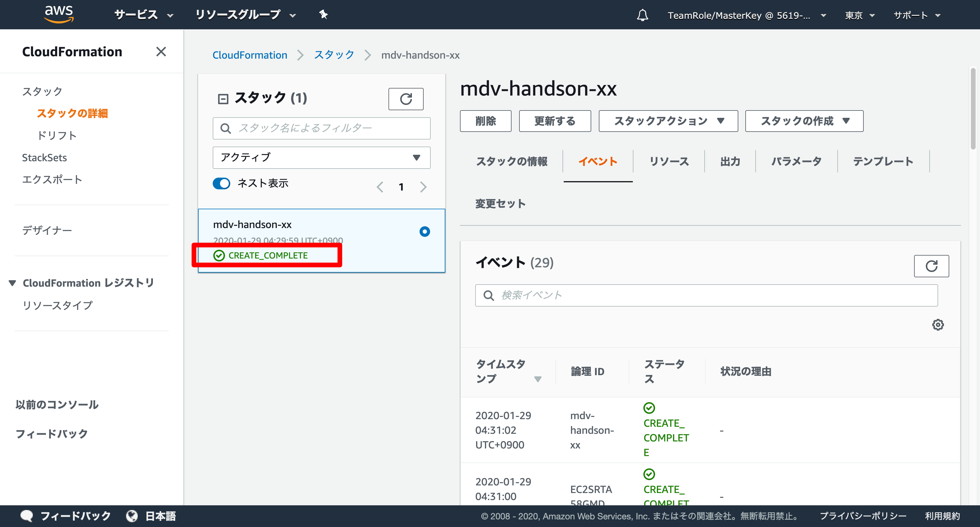This screenshot has width=980, height=527.
Task: Click 2020-01-29 04:31:02 timestamp cell
Action: coord(503,430)
